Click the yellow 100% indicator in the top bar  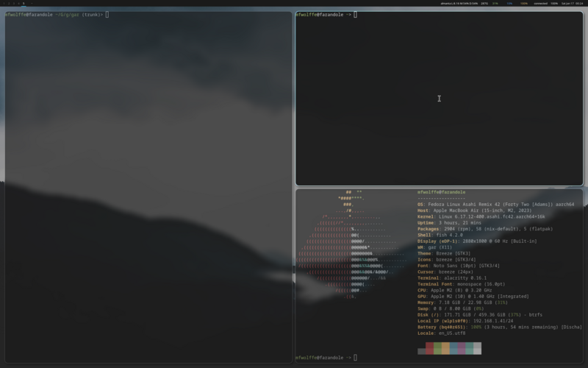524,4
